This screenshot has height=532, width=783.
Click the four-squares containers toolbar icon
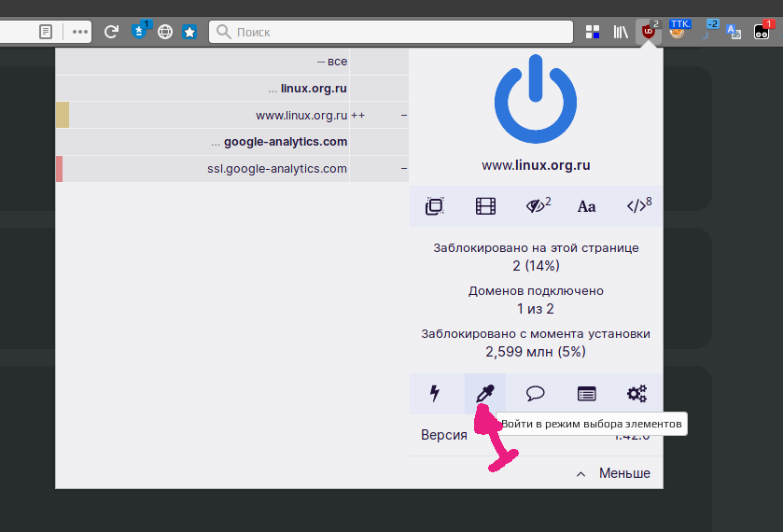point(593,32)
